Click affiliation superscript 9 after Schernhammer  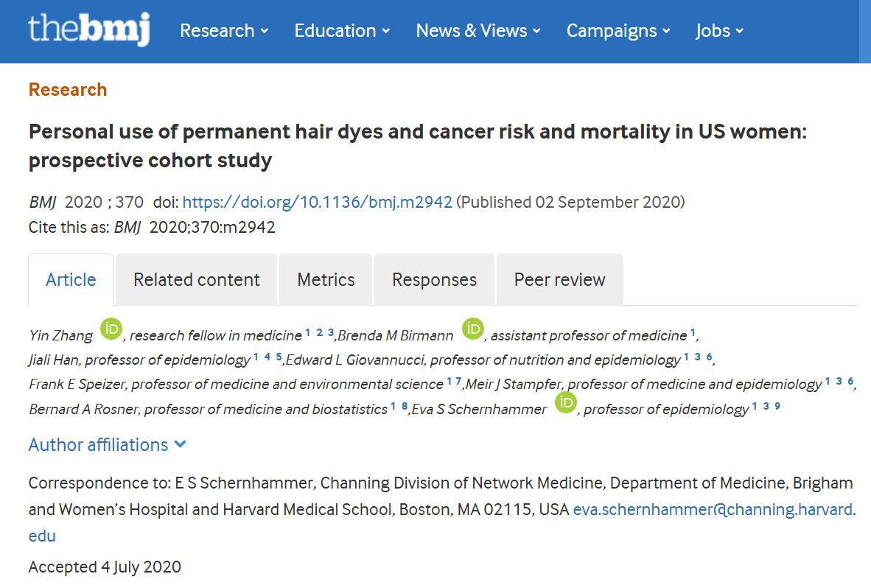point(777,406)
